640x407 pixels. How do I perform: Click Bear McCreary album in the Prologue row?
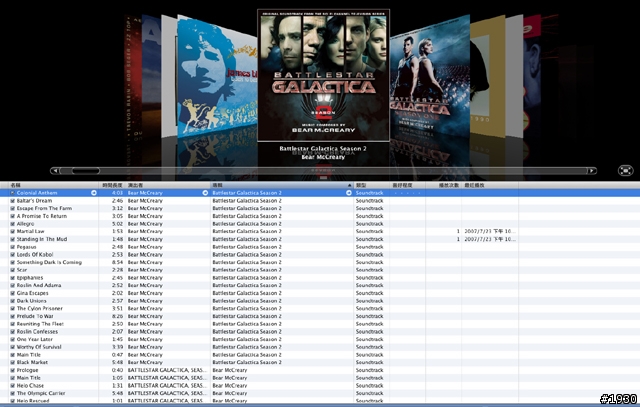(x=230, y=370)
